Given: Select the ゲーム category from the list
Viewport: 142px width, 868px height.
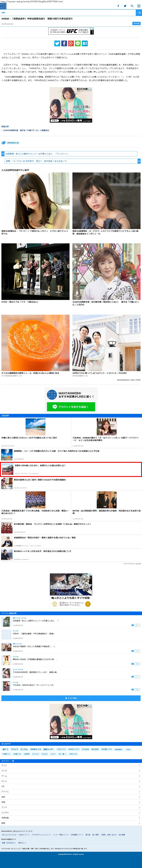Looking at the screenshot, I should coord(71,776).
